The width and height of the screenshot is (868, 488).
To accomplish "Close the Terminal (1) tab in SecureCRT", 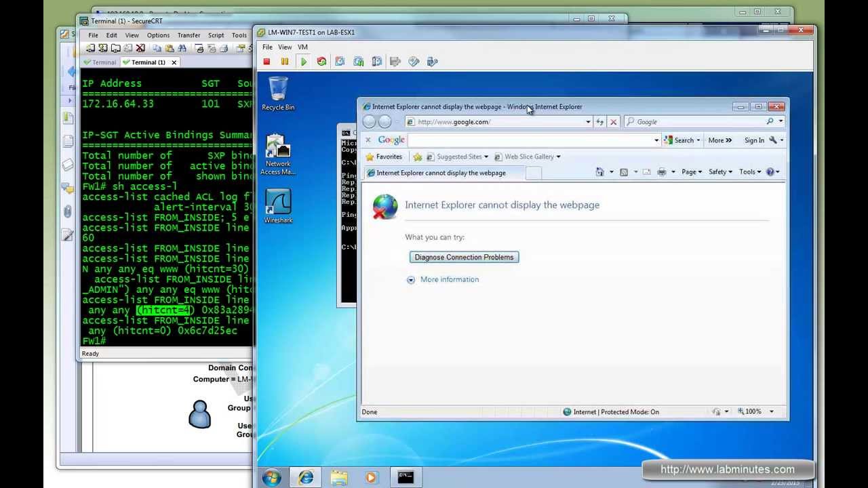I will coord(174,62).
